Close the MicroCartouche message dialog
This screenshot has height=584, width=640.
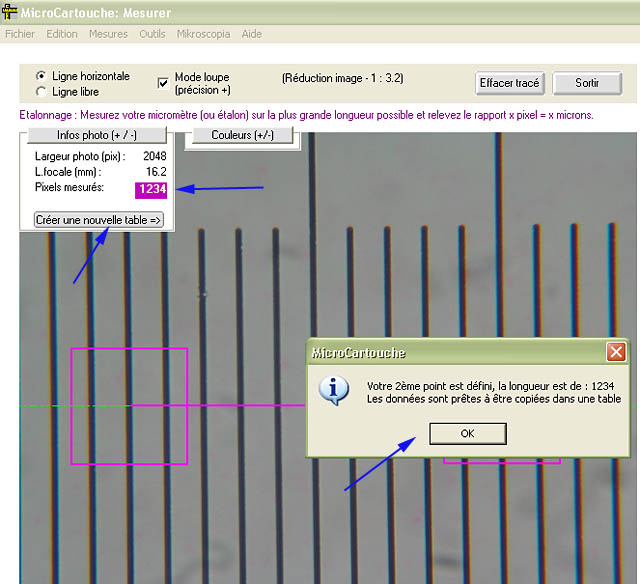(616, 352)
